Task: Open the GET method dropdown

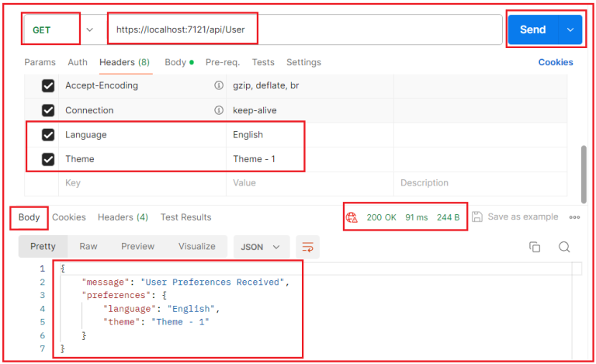Action: coord(89,29)
